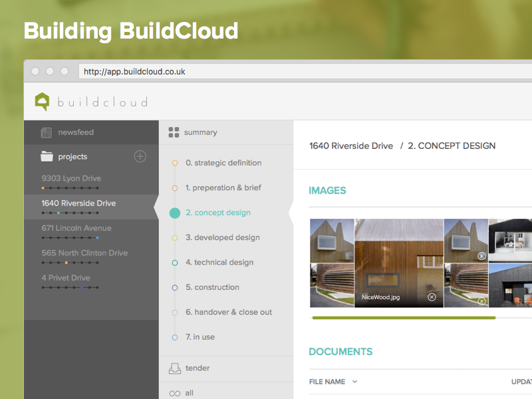Image resolution: width=532 pixels, height=399 pixels.
Task: Click progress dots under 4 Privet Drive
Action: [70, 288]
